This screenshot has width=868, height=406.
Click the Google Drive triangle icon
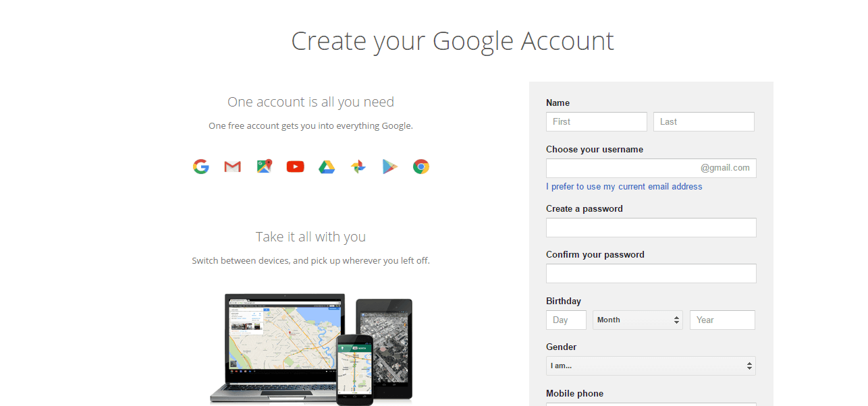tap(327, 167)
